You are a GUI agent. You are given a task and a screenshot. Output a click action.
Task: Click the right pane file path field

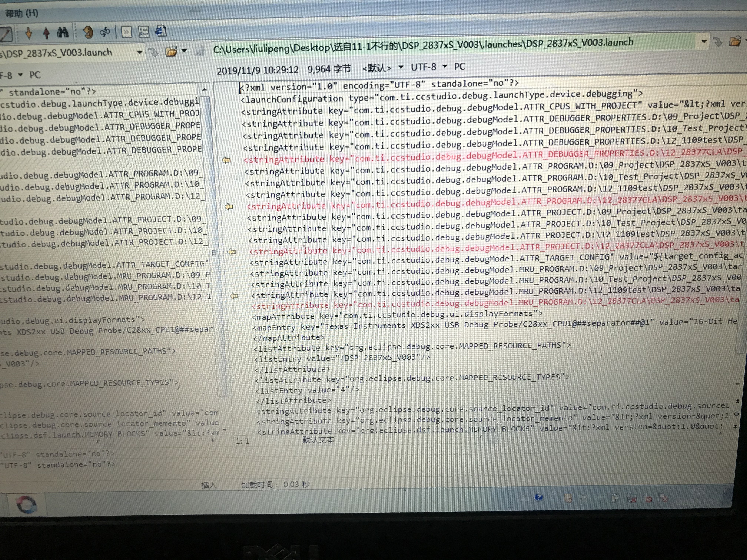tap(422, 46)
